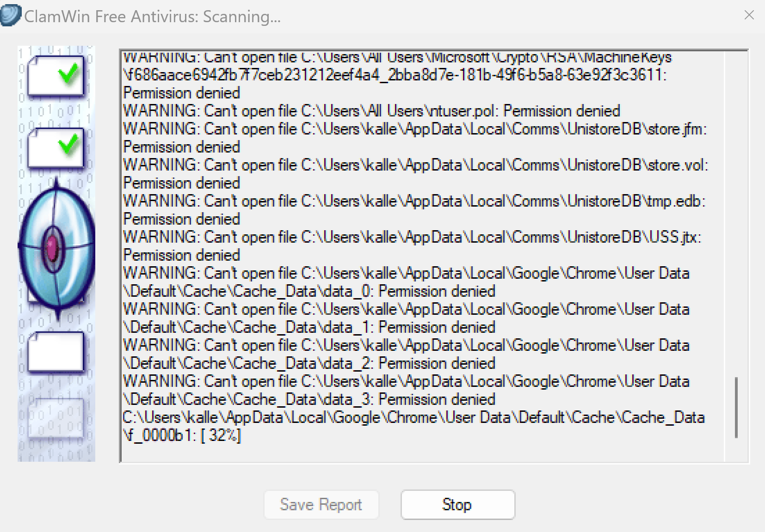Select the store.jfm warning line

click(415, 138)
